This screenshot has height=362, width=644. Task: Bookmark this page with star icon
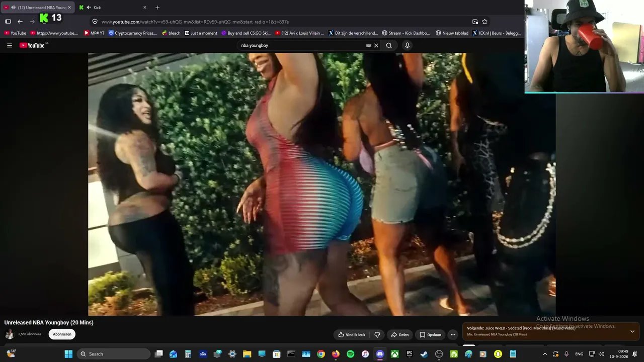(x=485, y=22)
